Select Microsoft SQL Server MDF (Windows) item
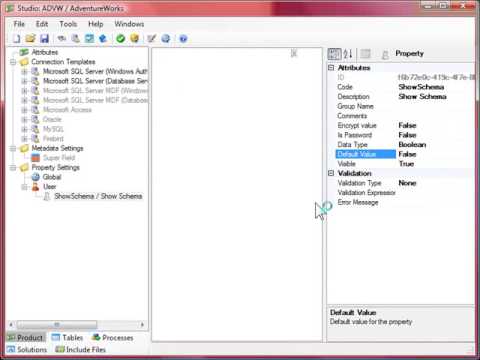Screen dimensions: 480x360 [95, 91]
